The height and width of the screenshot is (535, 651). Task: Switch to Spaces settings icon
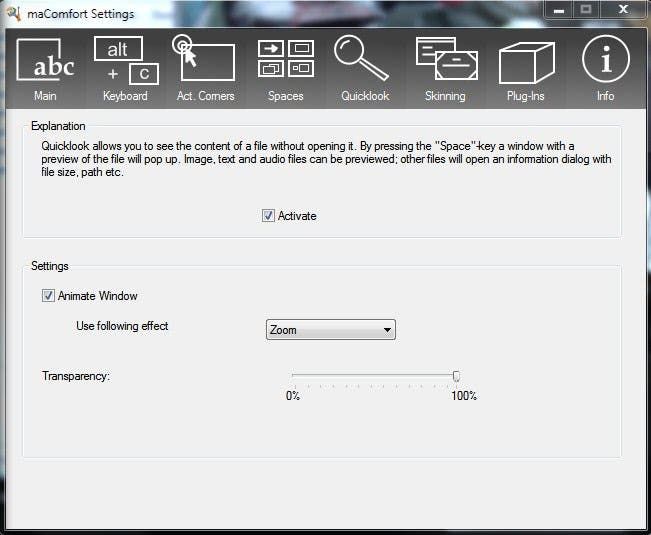click(x=286, y=59)
